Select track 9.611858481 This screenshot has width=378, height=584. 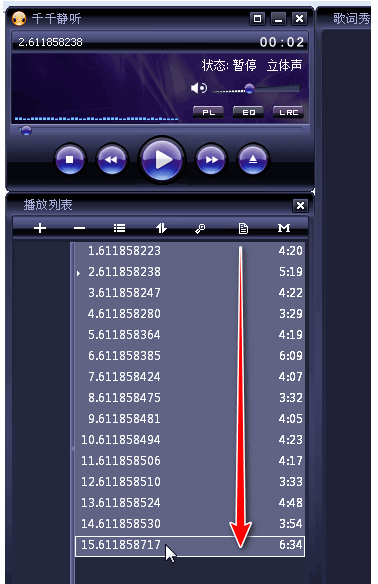point(190,419)
